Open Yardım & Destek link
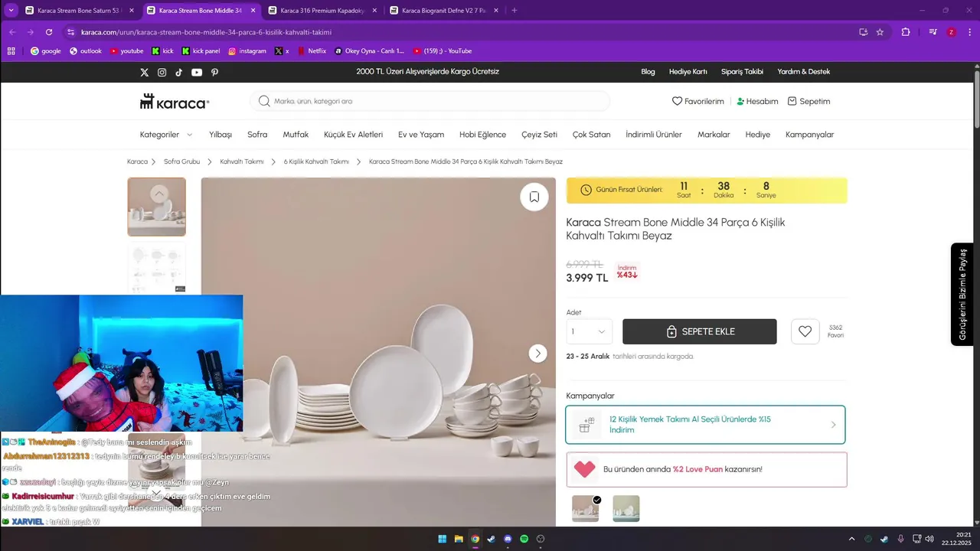 803,72
